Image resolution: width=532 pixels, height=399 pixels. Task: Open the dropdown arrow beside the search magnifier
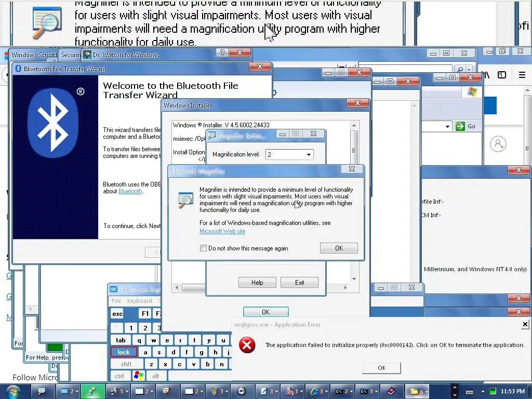[x=469, y=69]
